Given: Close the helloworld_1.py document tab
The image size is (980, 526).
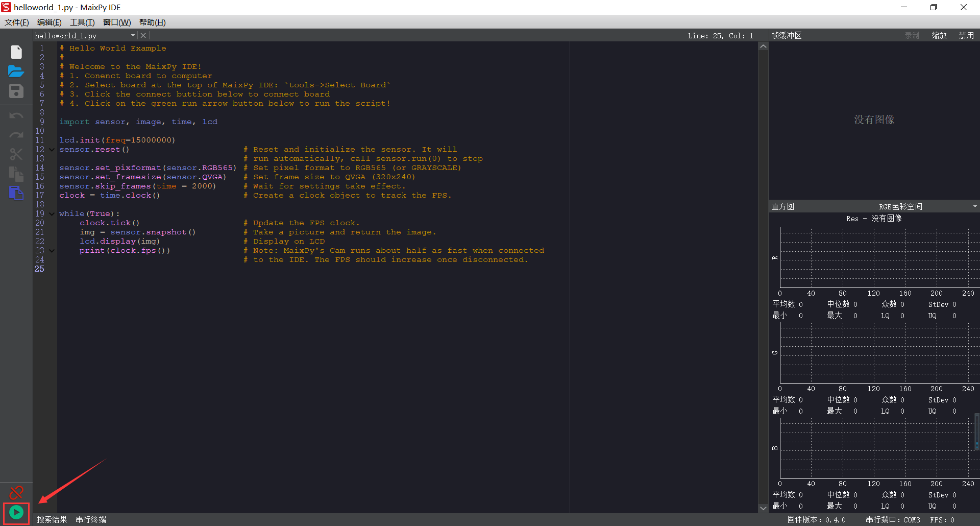Looking at the screenshot, I should [143, 35].
